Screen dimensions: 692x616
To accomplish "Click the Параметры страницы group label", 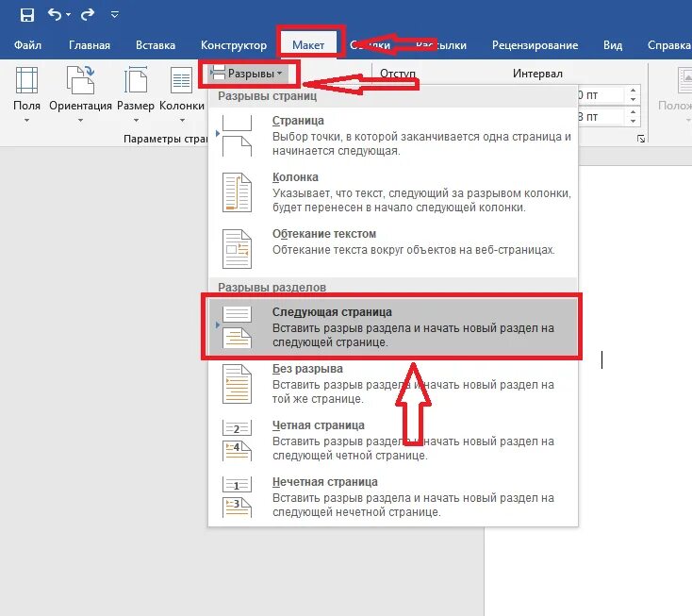I will click(x=166, y=139).
